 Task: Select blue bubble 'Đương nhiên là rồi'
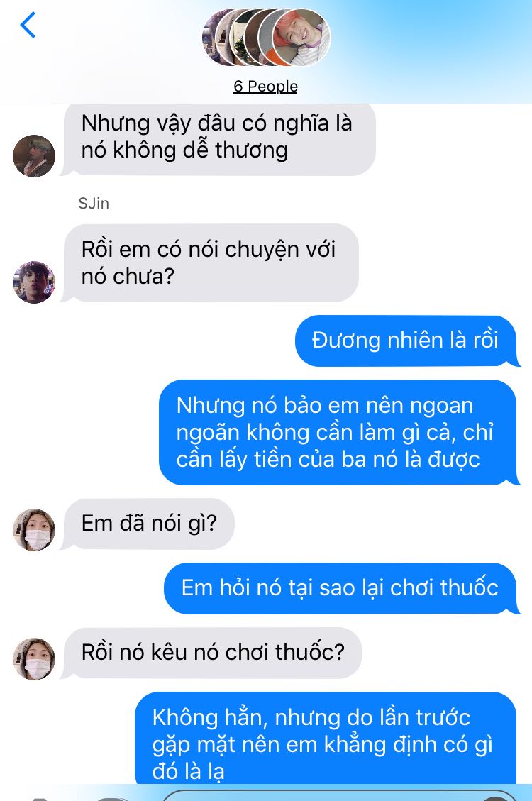point(407,341)
